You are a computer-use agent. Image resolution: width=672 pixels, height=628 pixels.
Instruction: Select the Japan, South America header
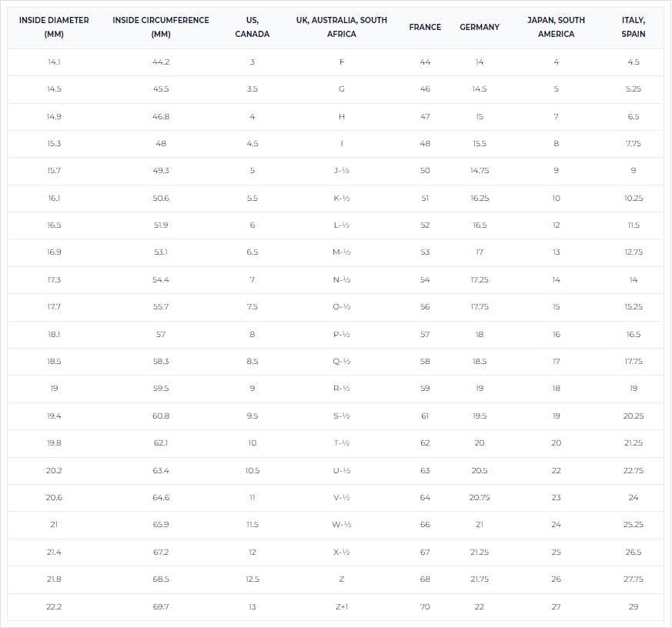click(x=556, y=27)
